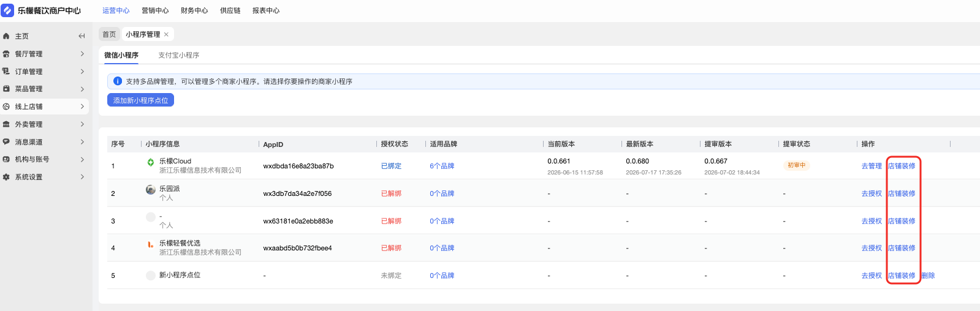Click 去授权 in row 3
The height and width of the screenshot is (311, 980).
pyautogui.click(x=872, y=221)
